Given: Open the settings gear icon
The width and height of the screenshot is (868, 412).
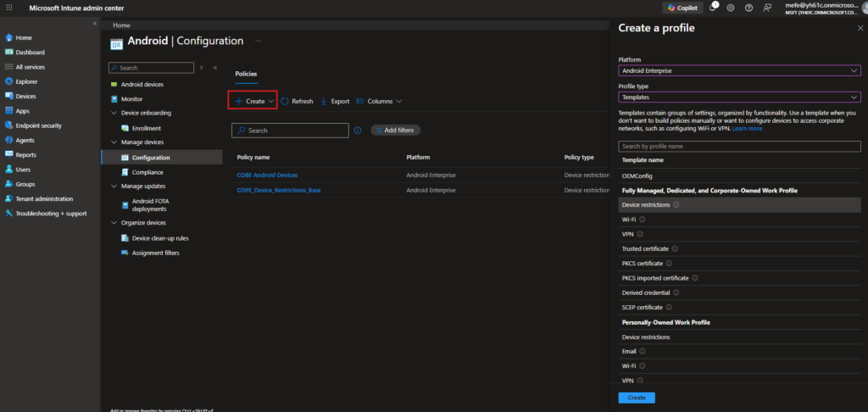Looking at the screenshot, I should [x=732, y=8].
